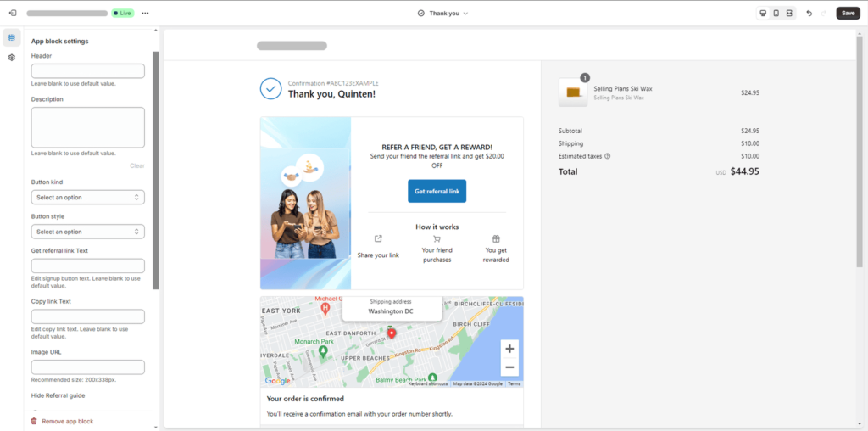Open the Sections panel in the sidebar
Viewport: 868px width, 431px height.
point(12,37)
